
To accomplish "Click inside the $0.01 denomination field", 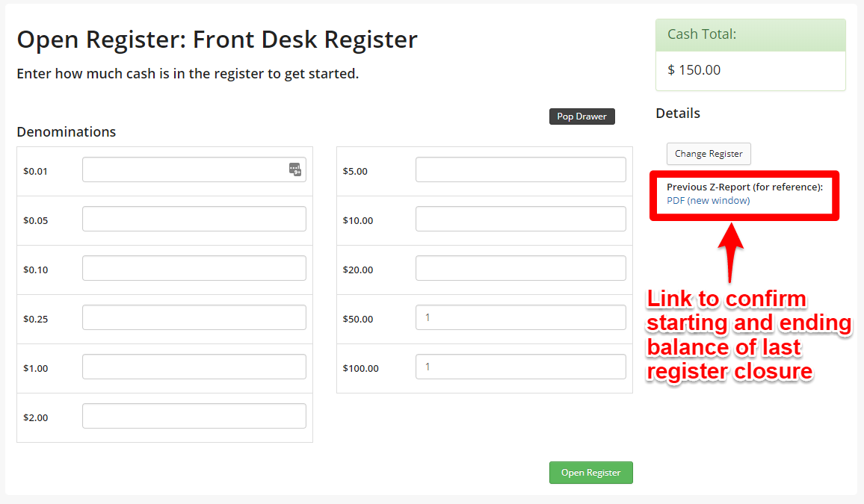I will tap(187, 169).
